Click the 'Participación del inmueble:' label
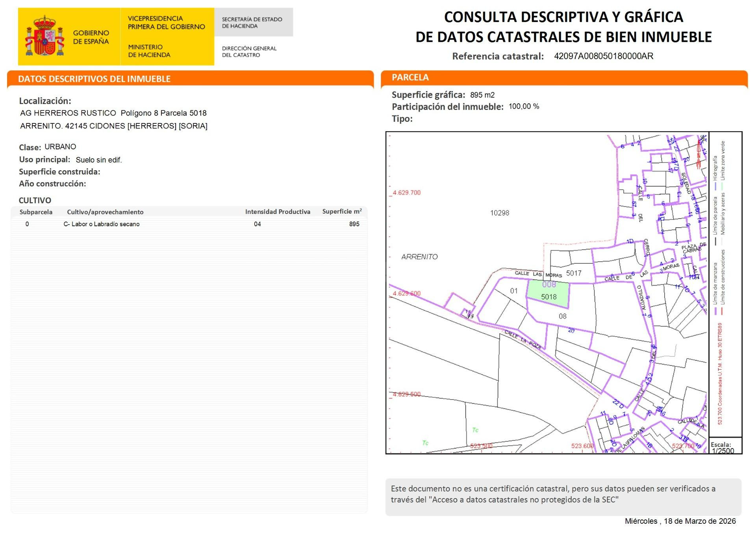This screenshot has height=534, width=756. tap(448, 107)
